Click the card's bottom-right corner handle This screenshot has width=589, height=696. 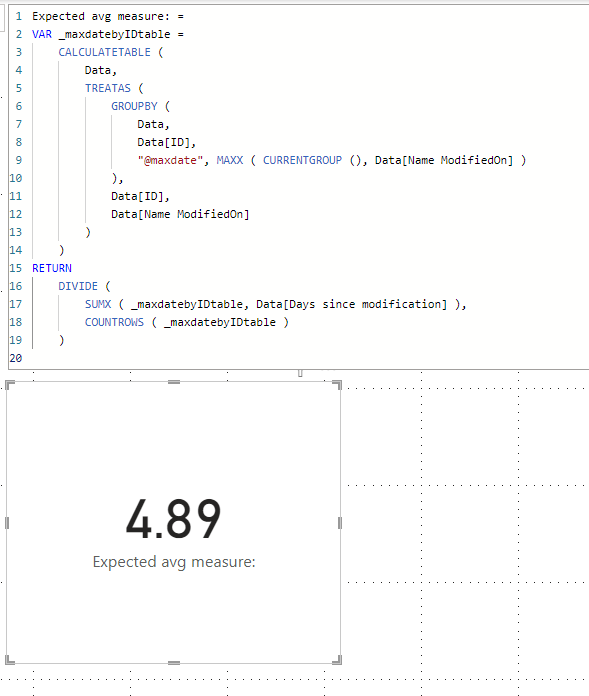tap(338, 660)
